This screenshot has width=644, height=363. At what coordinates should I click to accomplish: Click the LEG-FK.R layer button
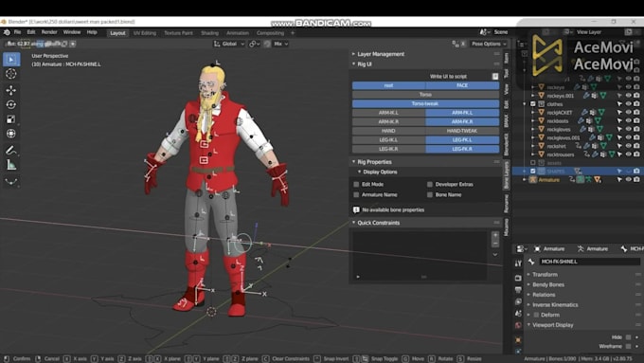click(x=462, y=149)
